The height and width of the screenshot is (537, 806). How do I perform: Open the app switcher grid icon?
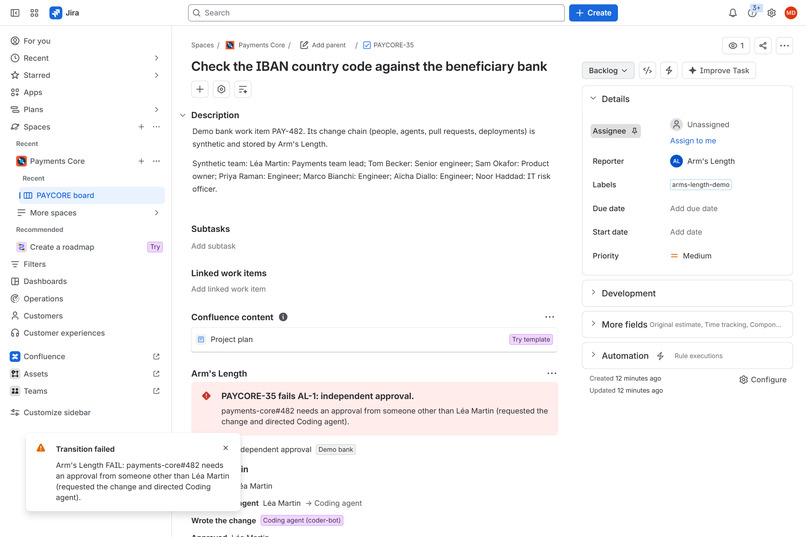coord(34,13)
